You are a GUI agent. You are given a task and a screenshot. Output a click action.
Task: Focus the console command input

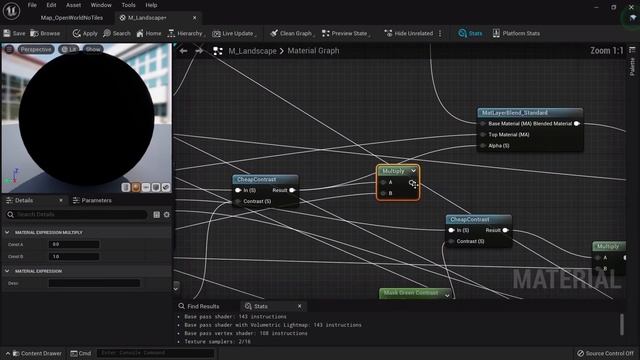pyautogui.click(x=155, y=353)
